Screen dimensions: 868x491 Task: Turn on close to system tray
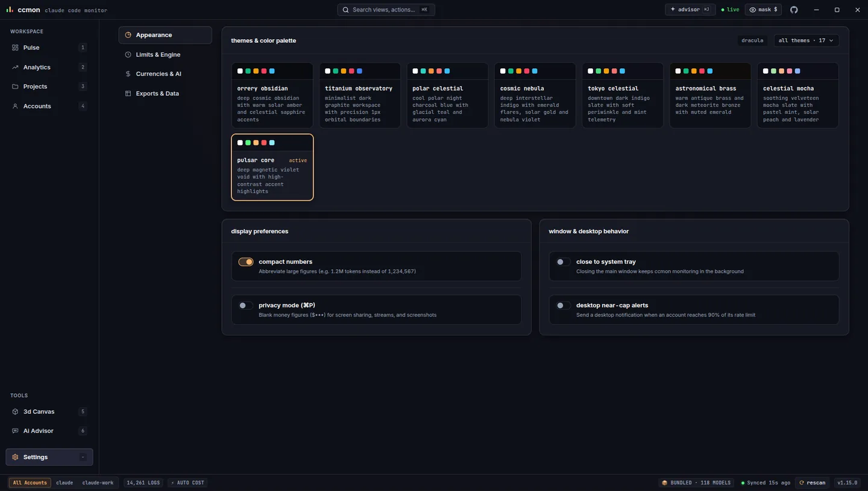tap(563, 262)
